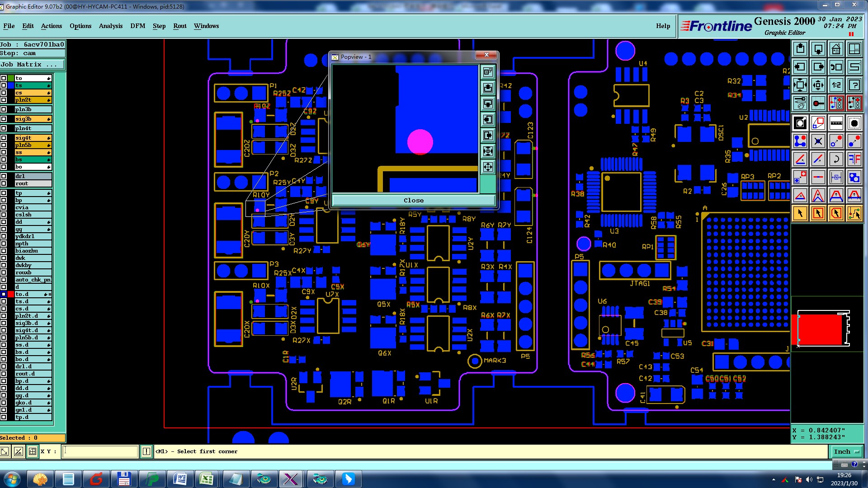The height and width of the screenshot is (488, 868).
Task: Select the mirror F tool icon
Action: point(854,159)
